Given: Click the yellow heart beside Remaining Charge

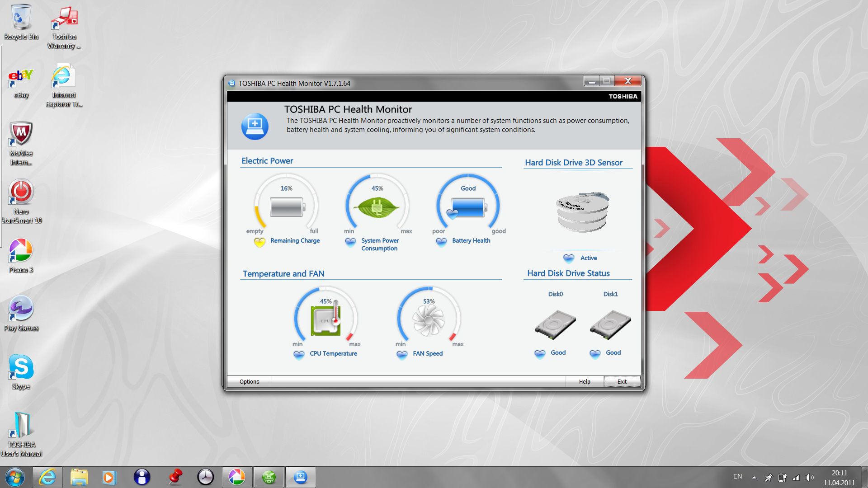Looking at the screenshot, I should (259, 242).
